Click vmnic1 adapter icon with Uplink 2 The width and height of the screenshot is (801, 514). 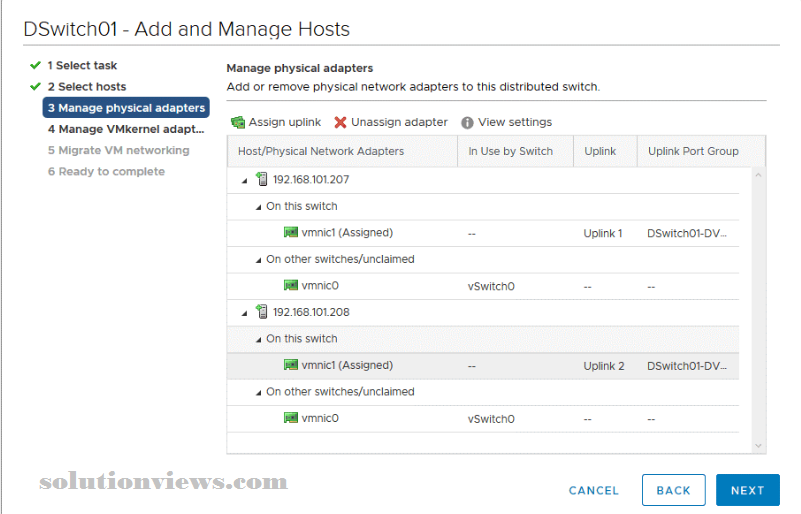coord(291,364)
